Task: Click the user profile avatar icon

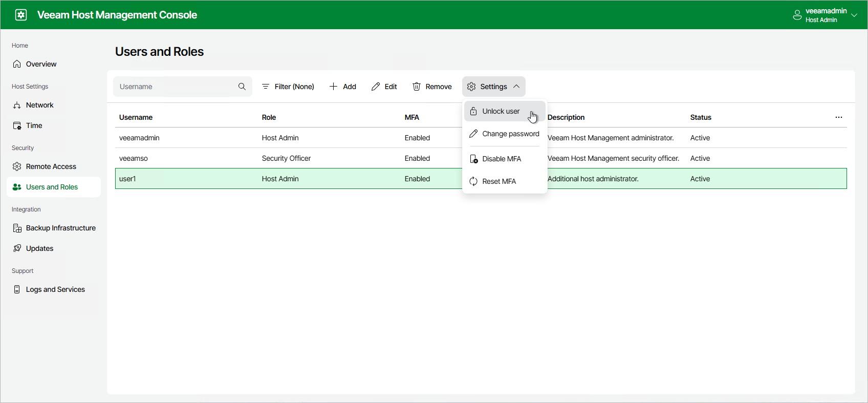Action: (797, 15)
